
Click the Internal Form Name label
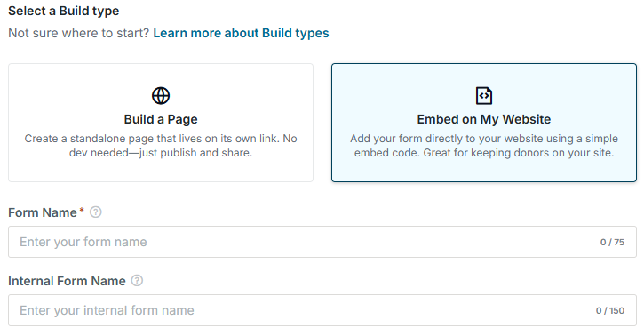point(67,281)
